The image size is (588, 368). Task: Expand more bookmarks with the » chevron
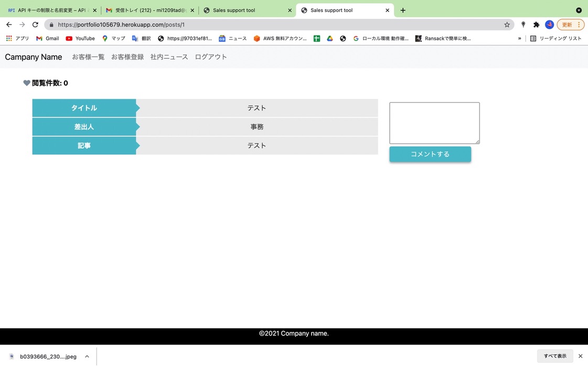pos(519,38)
